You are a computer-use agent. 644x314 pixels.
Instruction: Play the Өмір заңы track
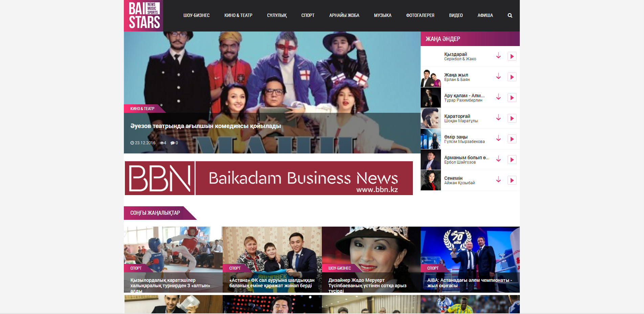[x=512, y=139]
